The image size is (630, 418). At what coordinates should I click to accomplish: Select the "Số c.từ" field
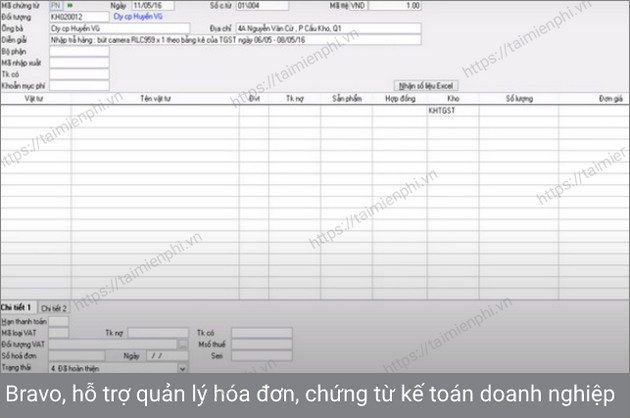coord(253,6)
